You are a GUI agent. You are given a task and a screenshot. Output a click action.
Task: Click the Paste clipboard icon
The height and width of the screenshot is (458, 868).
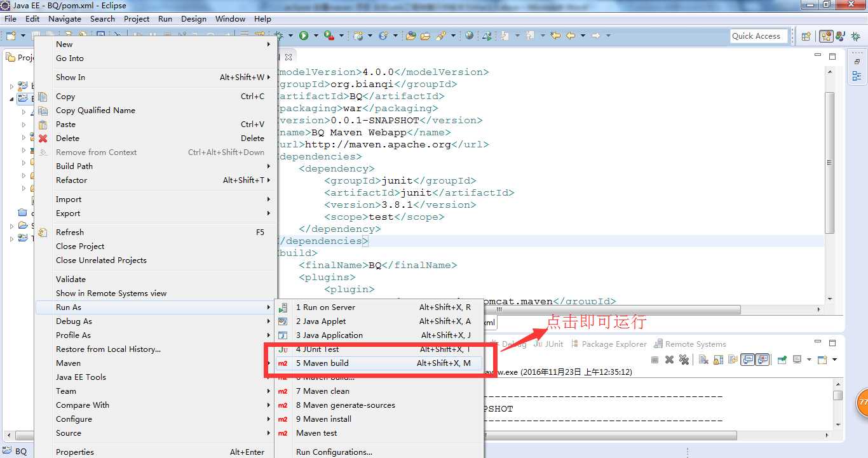point(43,125)
